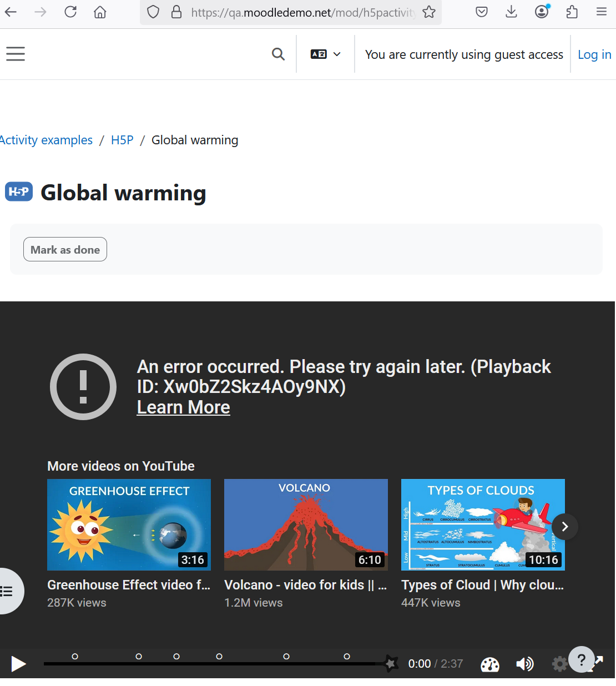
Task: Go back to the previous browser page
Action: click(11, 12)
